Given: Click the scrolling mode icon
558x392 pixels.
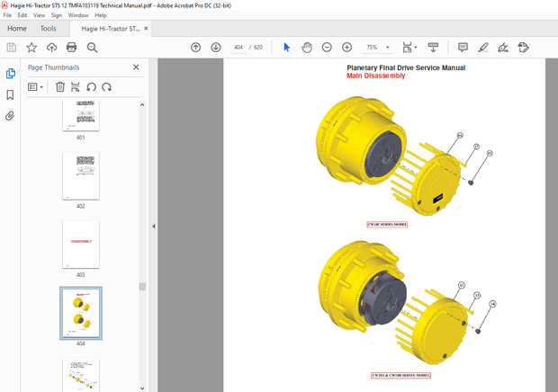Looking at the screenshot, I should 433,48.
